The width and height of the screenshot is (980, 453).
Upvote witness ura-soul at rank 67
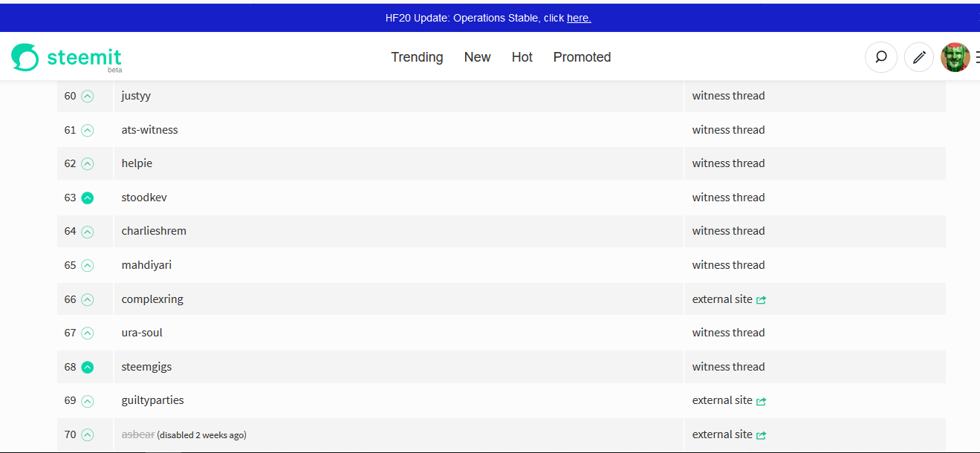click(88, 333)
